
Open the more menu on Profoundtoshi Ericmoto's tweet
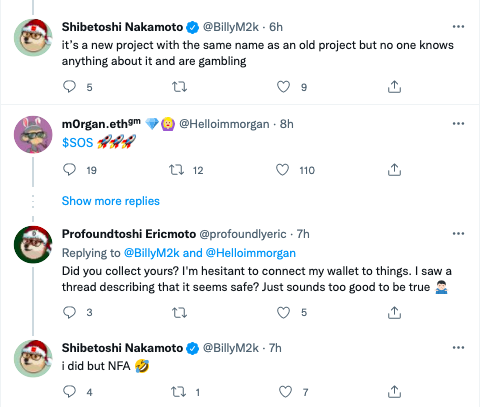458,234
